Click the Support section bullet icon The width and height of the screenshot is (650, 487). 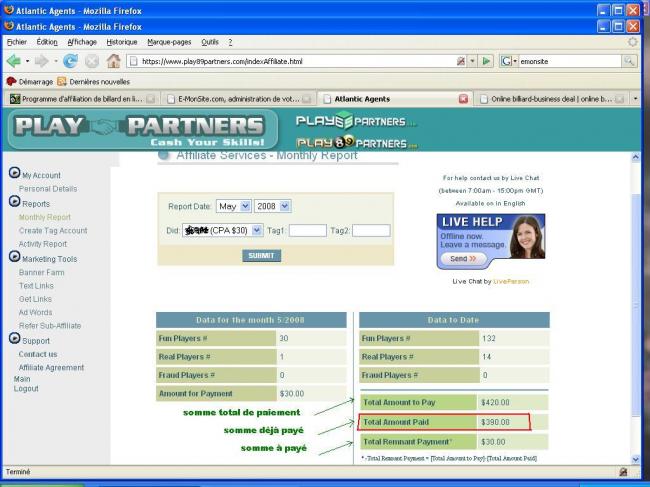(15, 338)
